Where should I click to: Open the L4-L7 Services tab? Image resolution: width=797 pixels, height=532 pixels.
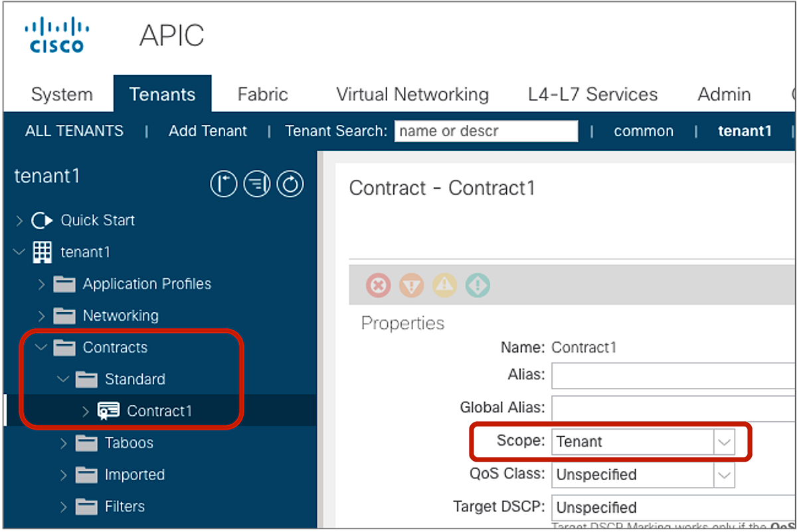(x=593, y=94)
